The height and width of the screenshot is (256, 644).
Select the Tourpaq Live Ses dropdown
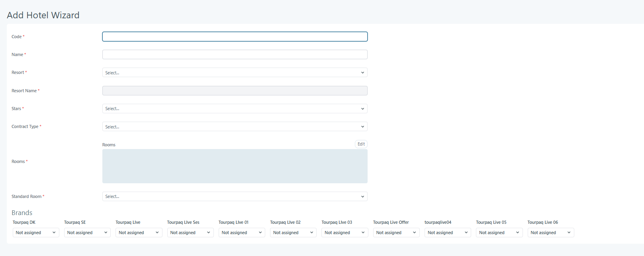point(190,233)
